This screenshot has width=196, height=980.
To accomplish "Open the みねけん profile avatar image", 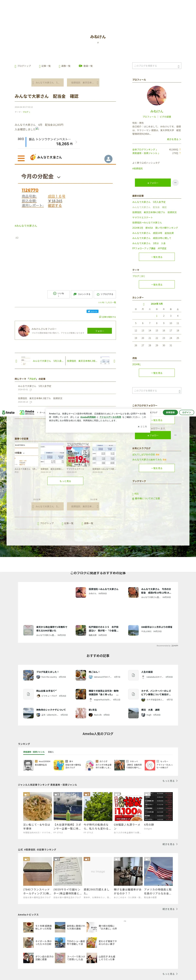I will (156, 96).
